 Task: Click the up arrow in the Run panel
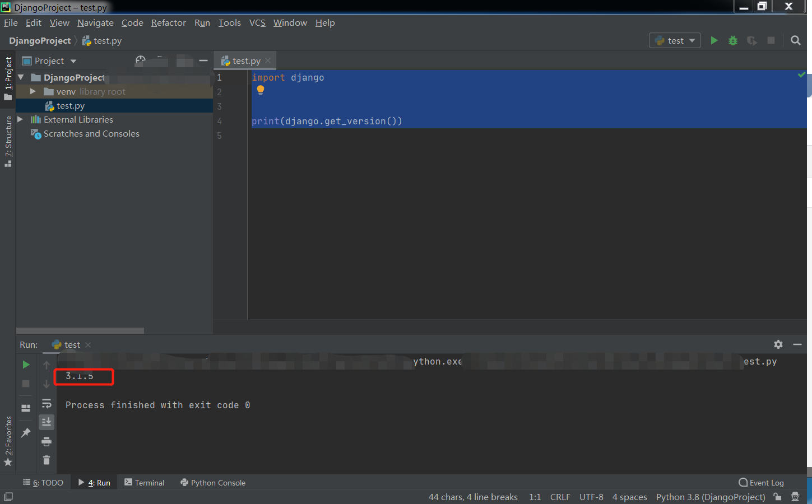click(x=47, y=365)
